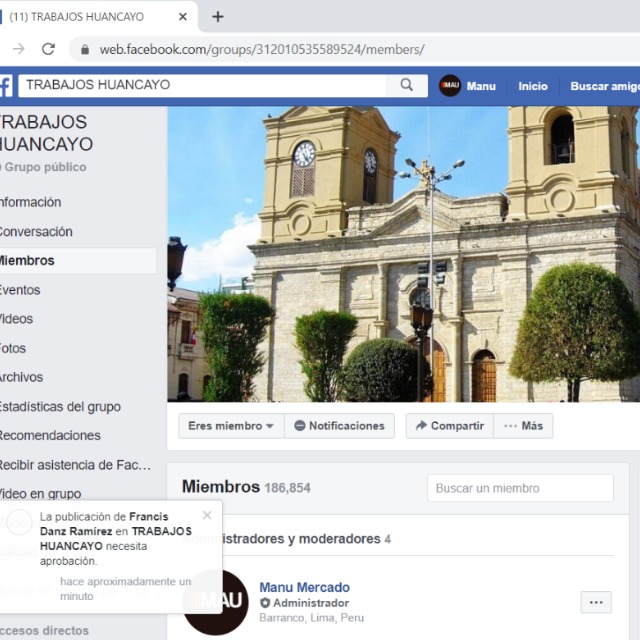The height and width of the screenshot is (640, 640).
Task: Click the TRABAJOS HUANCAYO group title
Action: point(47,133)
